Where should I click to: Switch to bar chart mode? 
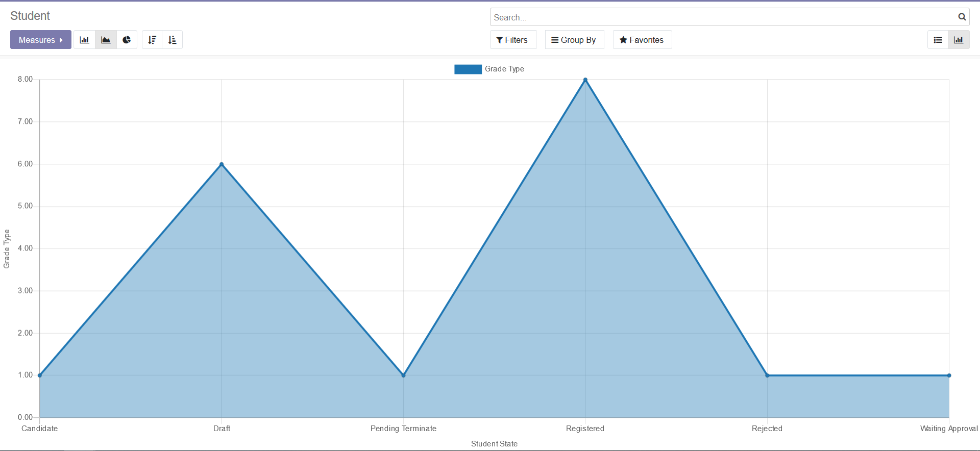(x=85, y=40)
